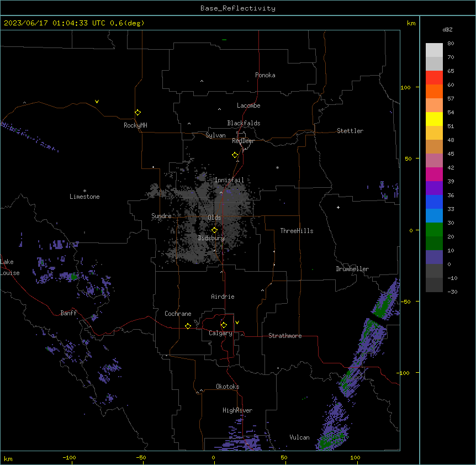Click the white plus marker north of Drumheller

click(338, 207)
